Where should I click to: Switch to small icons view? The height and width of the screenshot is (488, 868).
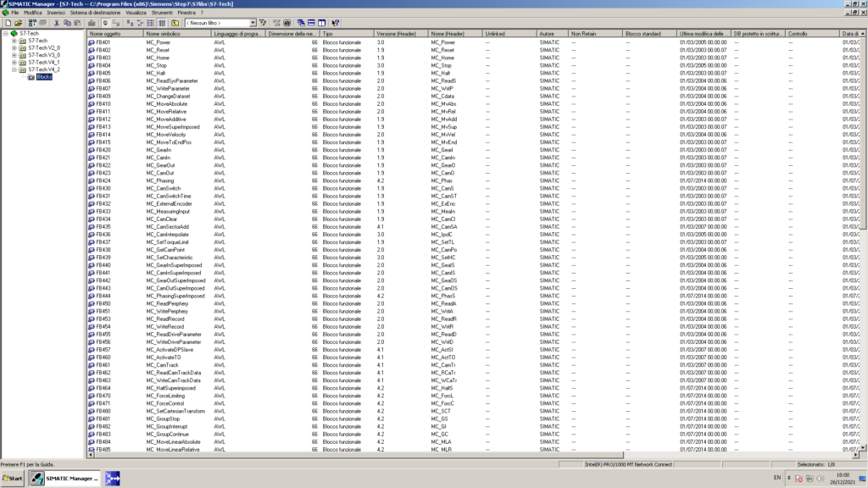click(x=140, y=23)
